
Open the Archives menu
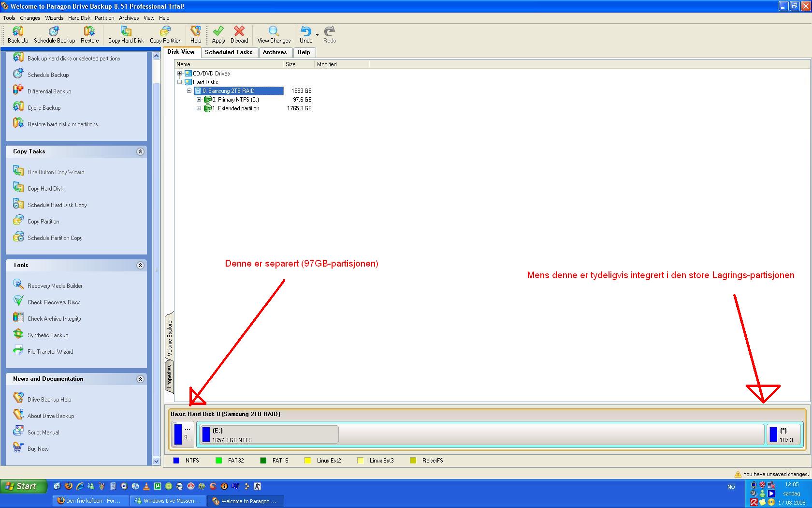pyautogui.click(x=129, y=18)
